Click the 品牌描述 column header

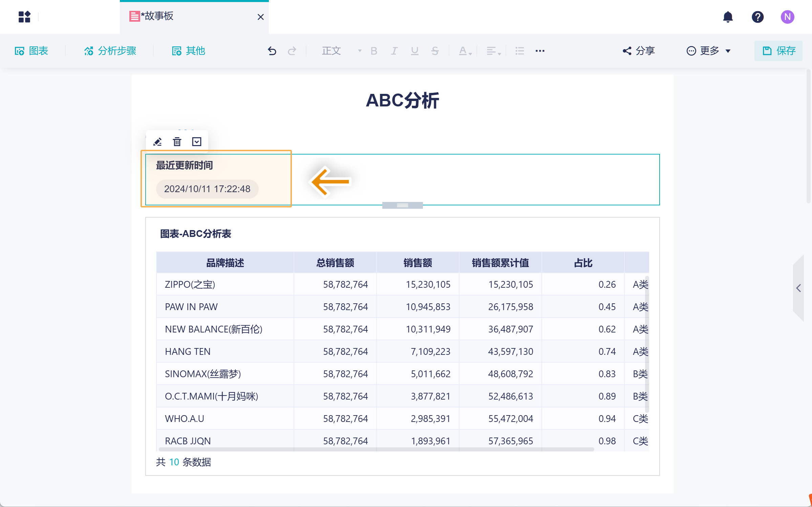click(x=225, y=263)
